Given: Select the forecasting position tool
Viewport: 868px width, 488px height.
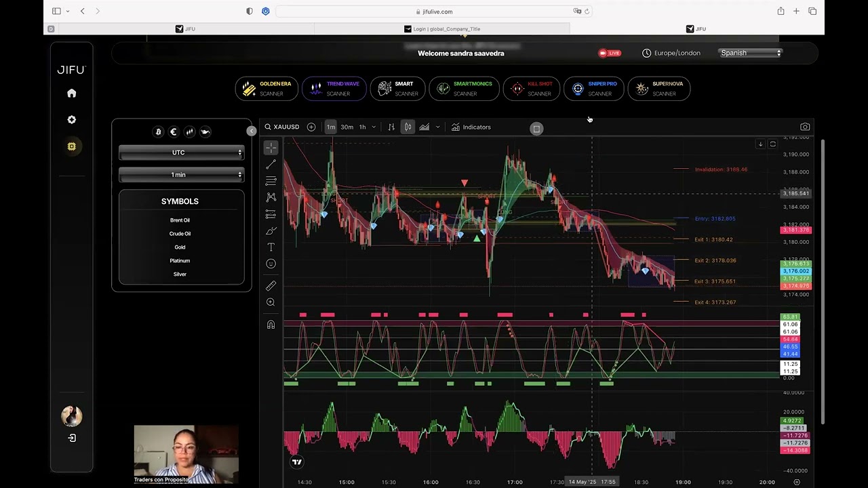Looking at the screenshot, I should pyautogui.click(x=271, y=214).
